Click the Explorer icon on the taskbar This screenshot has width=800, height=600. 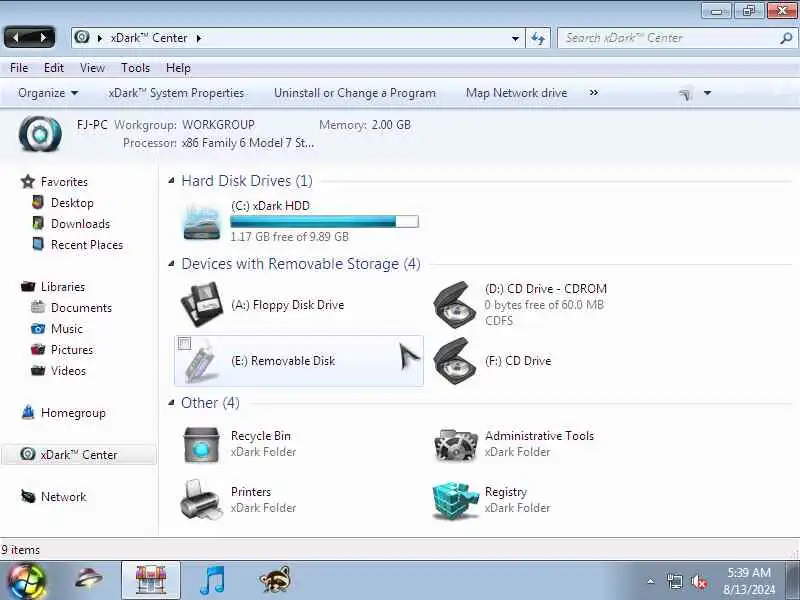coord(151,580)
